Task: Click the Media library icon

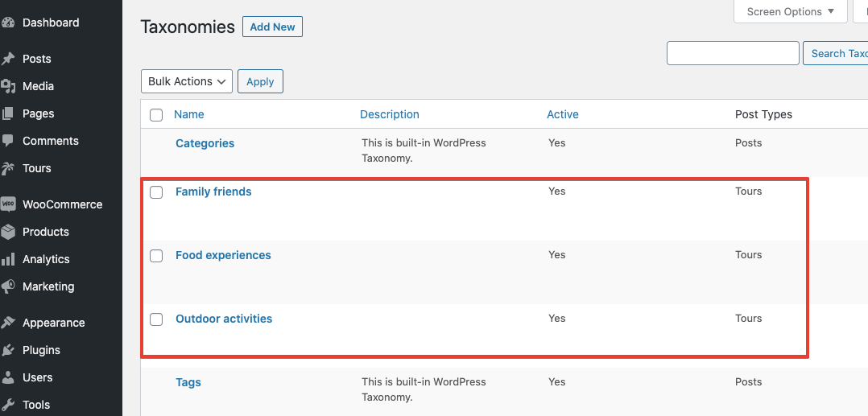Action: (x=8, y=86)
